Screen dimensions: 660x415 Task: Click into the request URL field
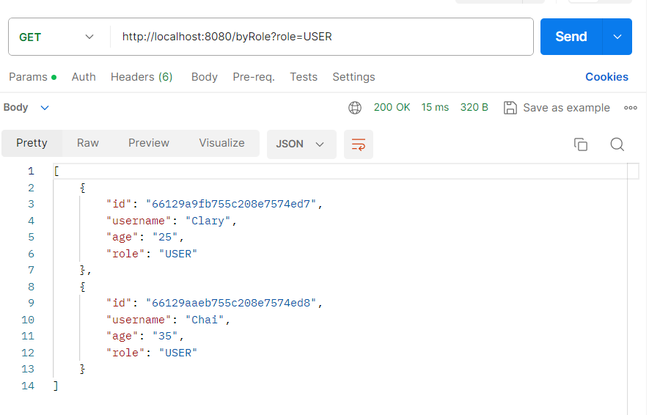[322, 37]
